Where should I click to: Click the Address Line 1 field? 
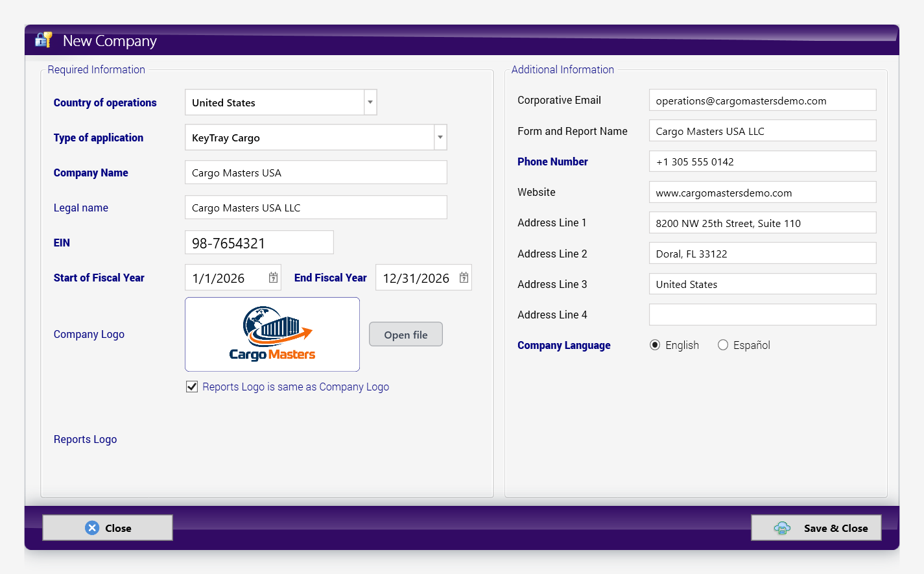(763, 223)
